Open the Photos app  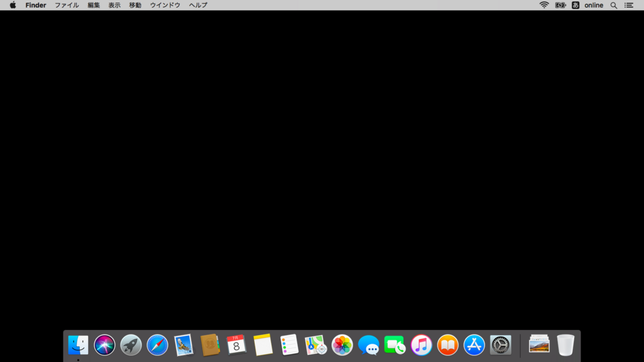(342, 345)
